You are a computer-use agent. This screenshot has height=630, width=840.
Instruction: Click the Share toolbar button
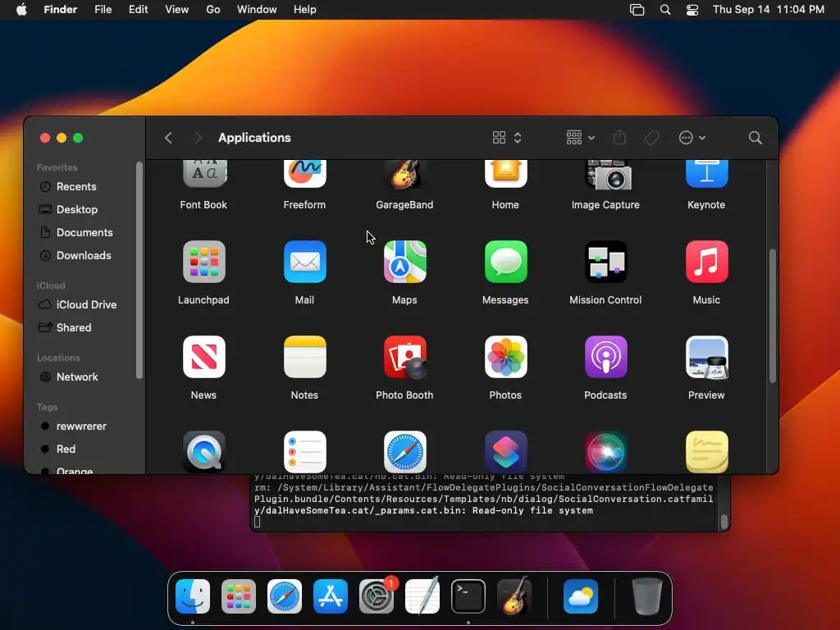[620, 138]
